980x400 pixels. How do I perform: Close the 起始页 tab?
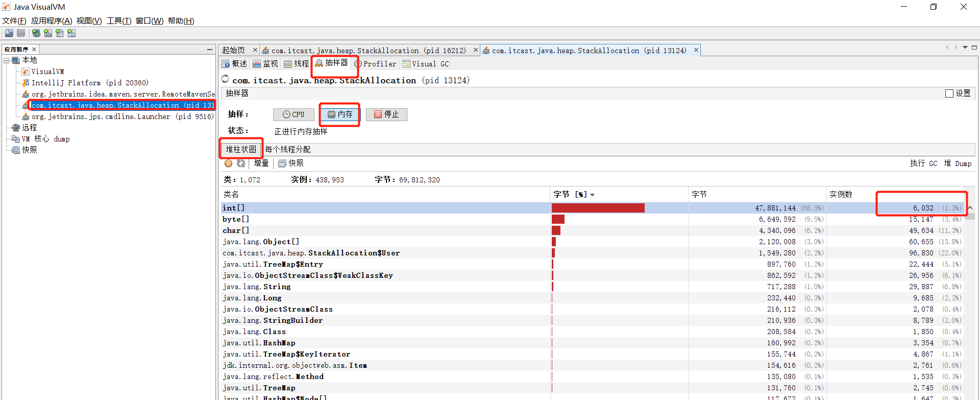(255, 50)
